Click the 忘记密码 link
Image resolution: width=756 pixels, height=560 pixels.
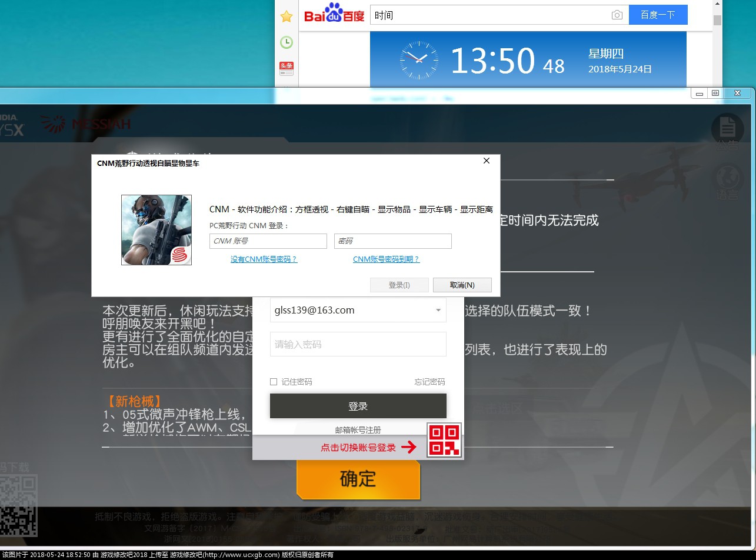(429, 382)
